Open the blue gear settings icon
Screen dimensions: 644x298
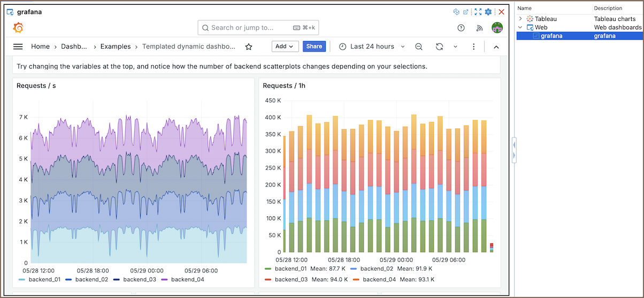(x=488, y=12)
